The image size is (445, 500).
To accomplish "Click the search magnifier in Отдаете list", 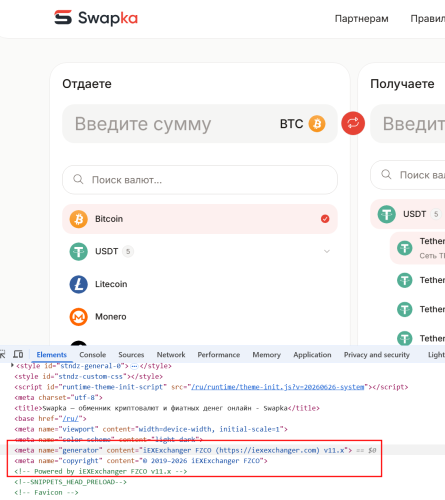I will pos(78,179).
